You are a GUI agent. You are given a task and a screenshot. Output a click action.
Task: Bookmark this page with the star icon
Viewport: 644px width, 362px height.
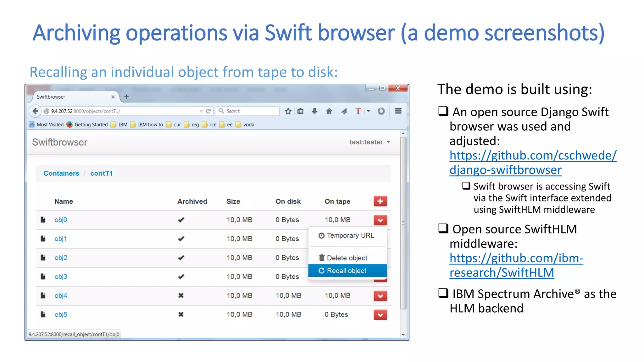pyautogui.click(x=288, y=111)
